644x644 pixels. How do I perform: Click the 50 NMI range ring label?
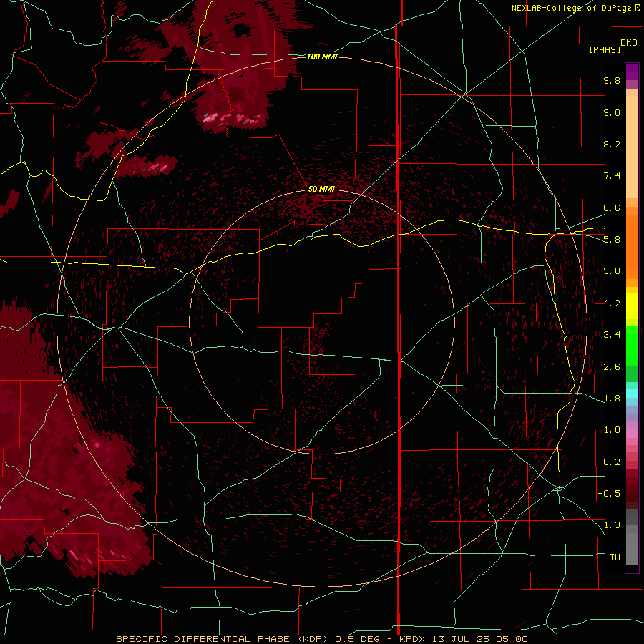click(x=321, y=189)
